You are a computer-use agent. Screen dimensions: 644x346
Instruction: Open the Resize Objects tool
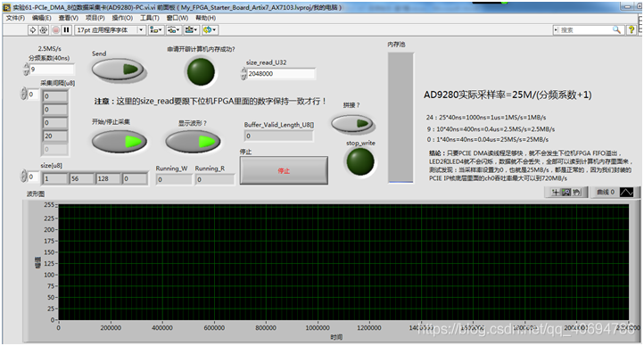coord(191,30)
